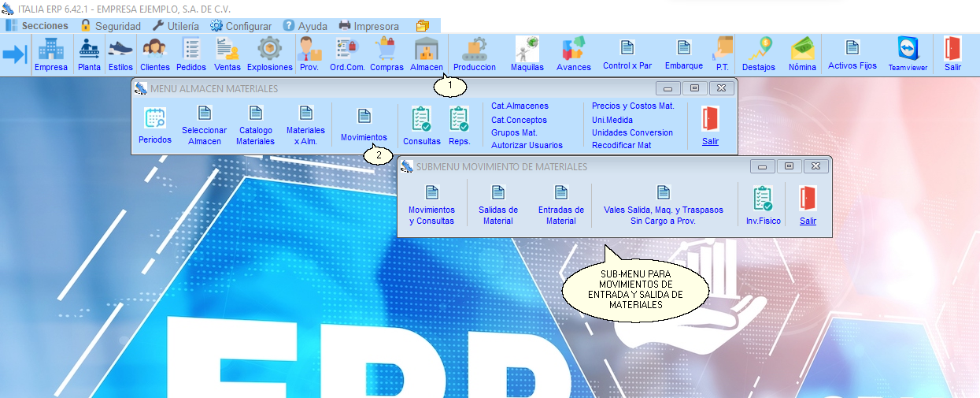The height and width of the screenshot is (398, 980).
Task: Open the Nómina payroll icon
Action: pos(802,54)
